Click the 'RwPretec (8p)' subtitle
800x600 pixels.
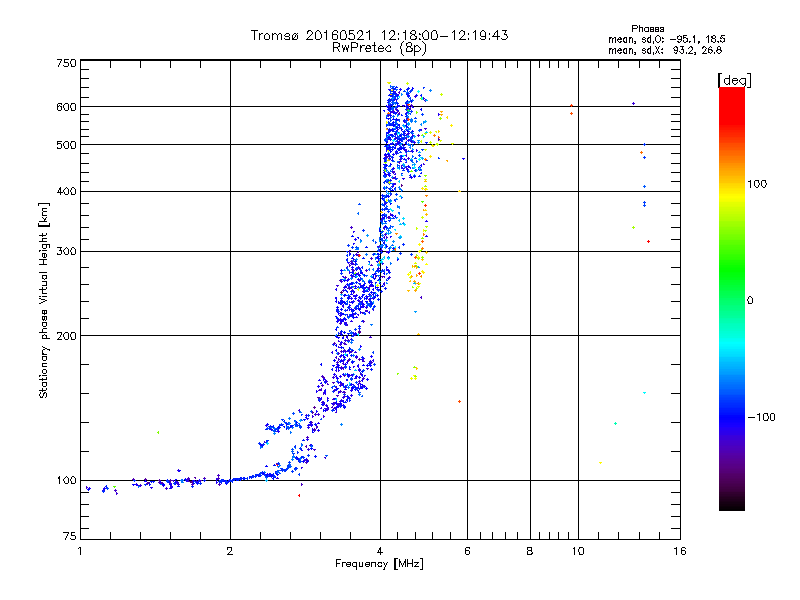[x=379, y=48]
